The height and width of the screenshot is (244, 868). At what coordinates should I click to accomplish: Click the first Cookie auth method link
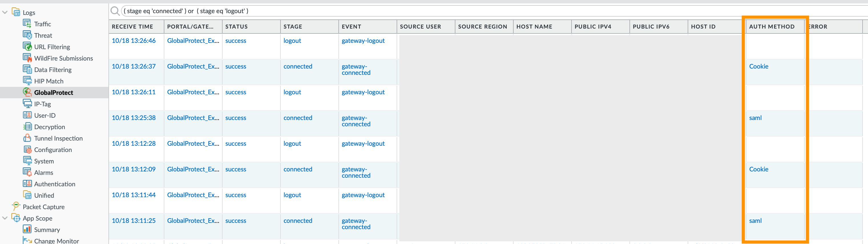(758, 67)
